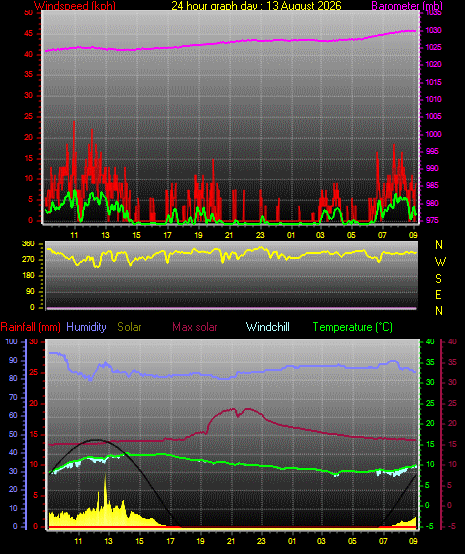Select the 'Rainfall (mm)' legend label

(x=30, y=327)
